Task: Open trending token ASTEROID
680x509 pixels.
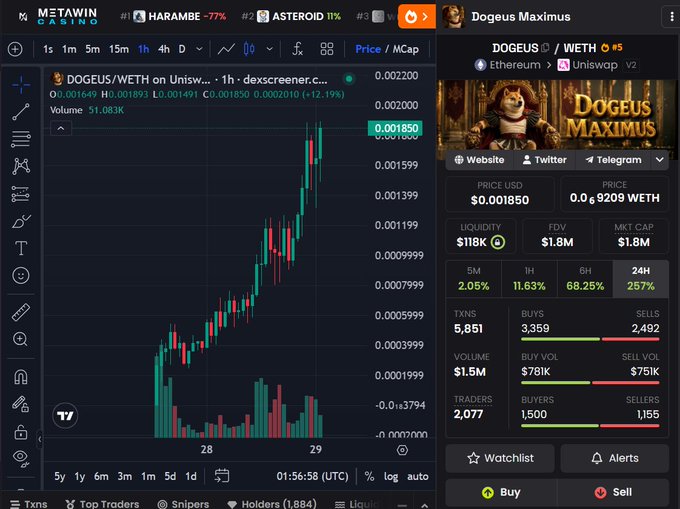Action: 291,16
